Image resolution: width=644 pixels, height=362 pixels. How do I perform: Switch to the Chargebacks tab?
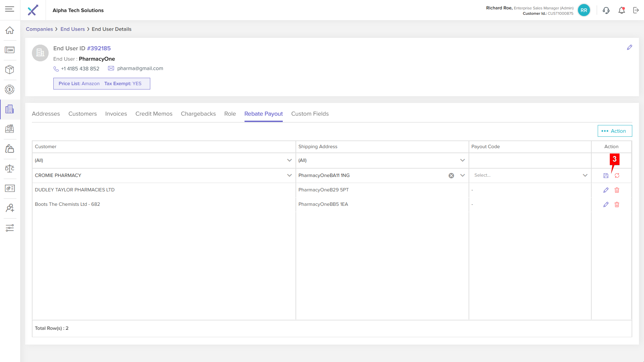pos(198,114)
